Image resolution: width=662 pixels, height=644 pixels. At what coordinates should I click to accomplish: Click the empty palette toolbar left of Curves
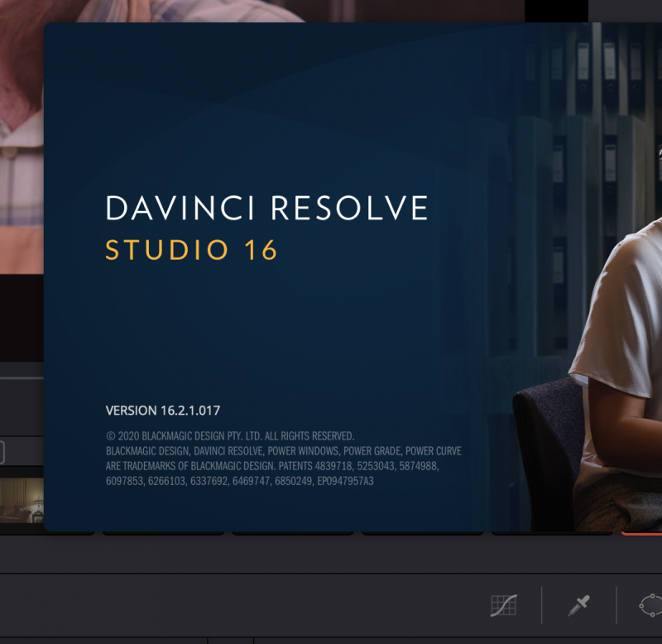tap(248, 605)
